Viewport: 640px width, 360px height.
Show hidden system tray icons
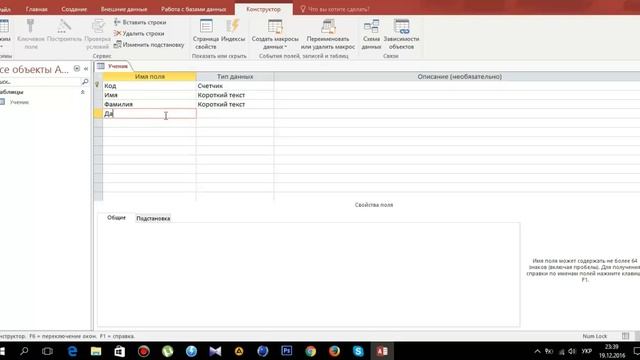[537, 351]
